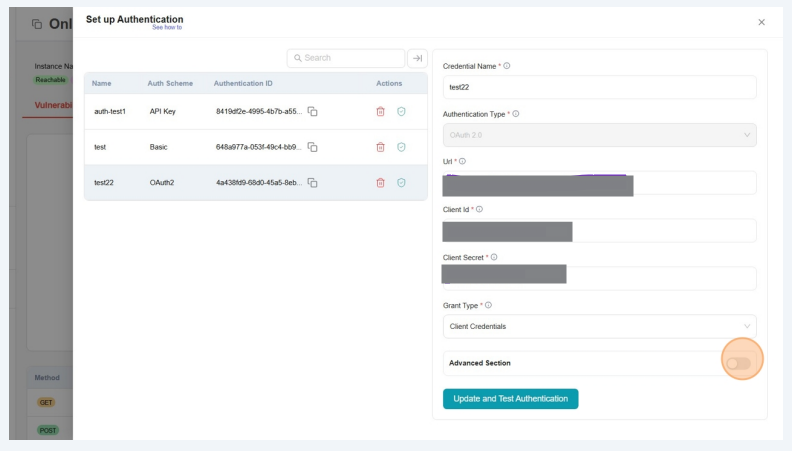Show info tooltip for Credential Name
This screenshot has width=792, height=451.
click(507, 66)
